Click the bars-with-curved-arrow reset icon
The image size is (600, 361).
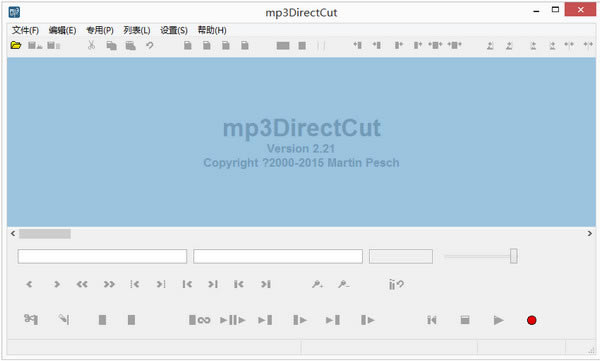click(x=396, y=284)
